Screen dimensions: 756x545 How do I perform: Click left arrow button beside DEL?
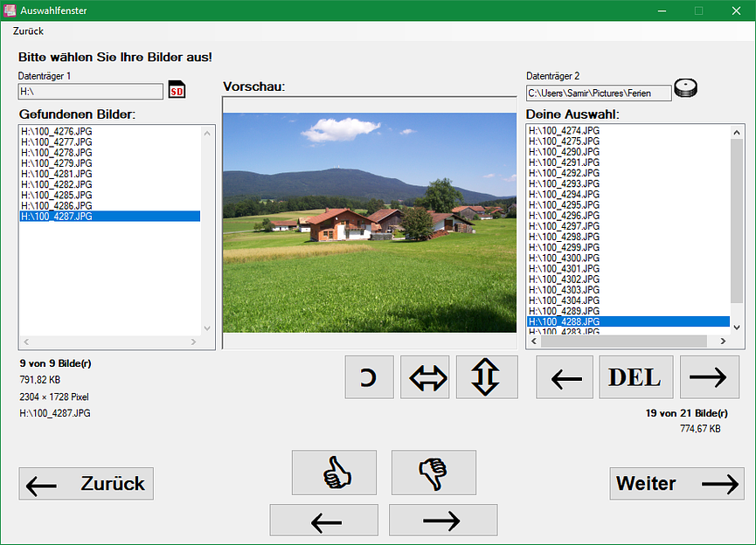click(x=565, y=377)
